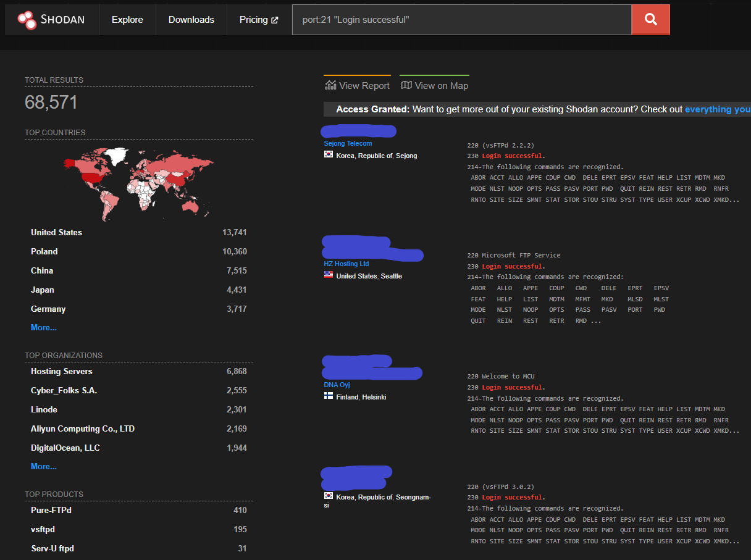Open View Report
Image resolution: width=751 pixels, height=560 pixels.
pos(357,86)
